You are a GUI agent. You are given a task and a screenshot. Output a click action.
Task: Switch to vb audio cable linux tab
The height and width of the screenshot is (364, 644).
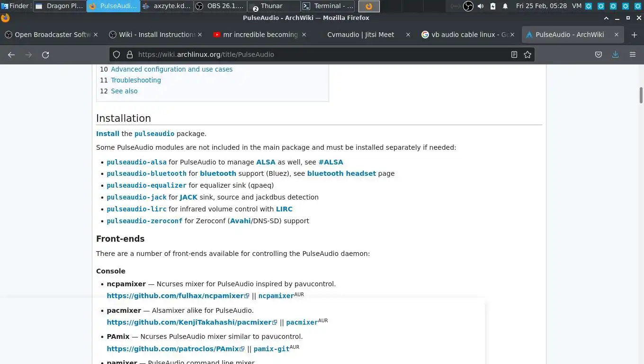coord(468,35)
